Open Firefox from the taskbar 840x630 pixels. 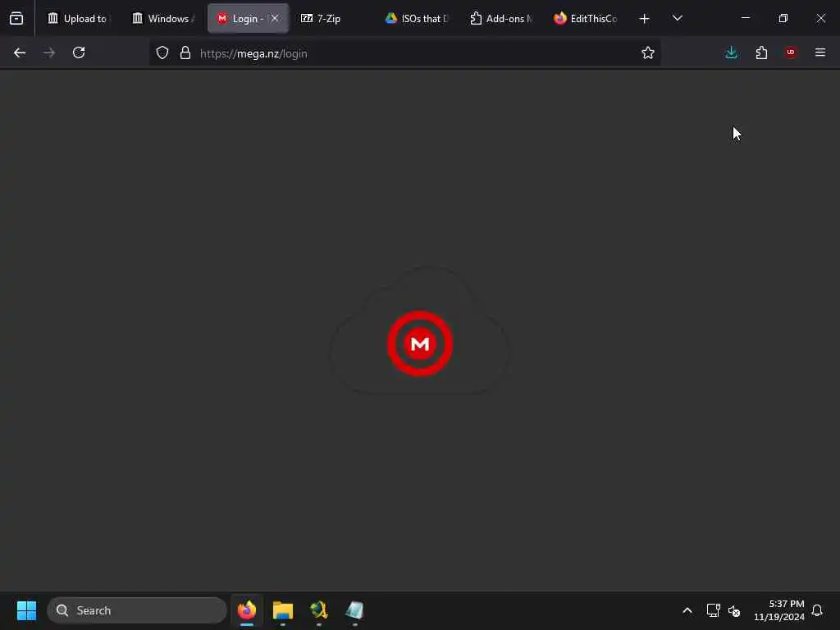(247, 610)
